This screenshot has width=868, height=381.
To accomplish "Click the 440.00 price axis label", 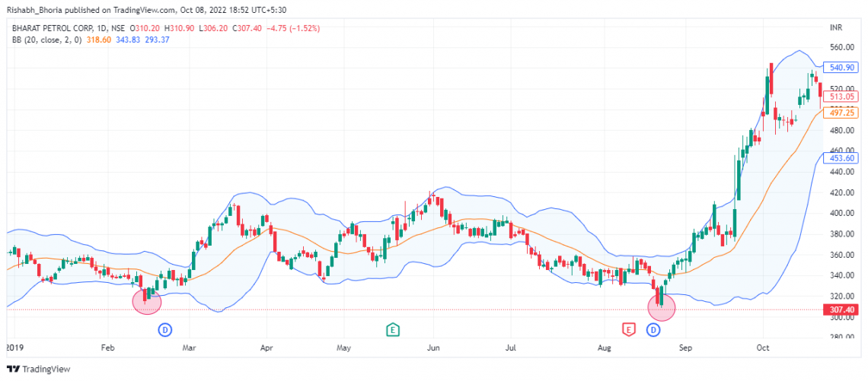I will click(843, 172).
